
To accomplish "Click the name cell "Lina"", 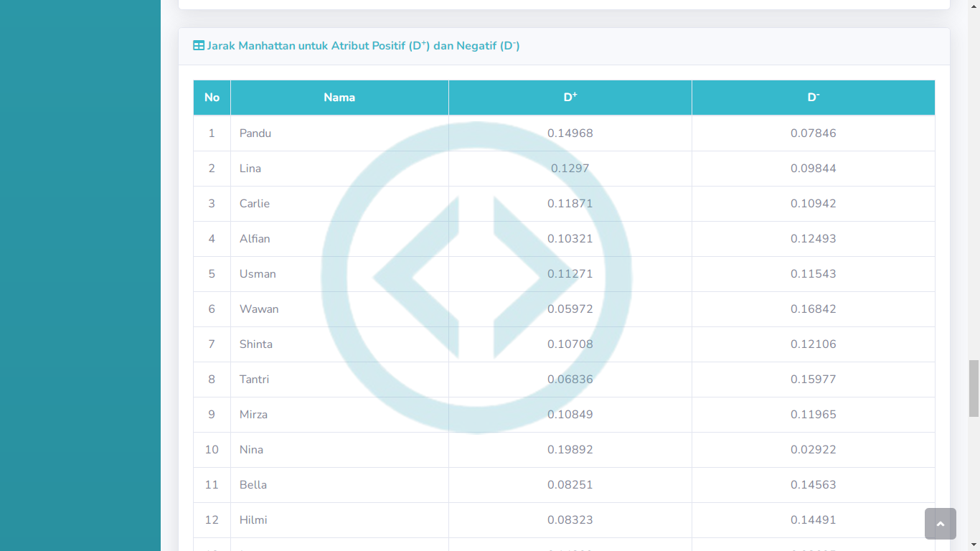I will tap(250, 169).
